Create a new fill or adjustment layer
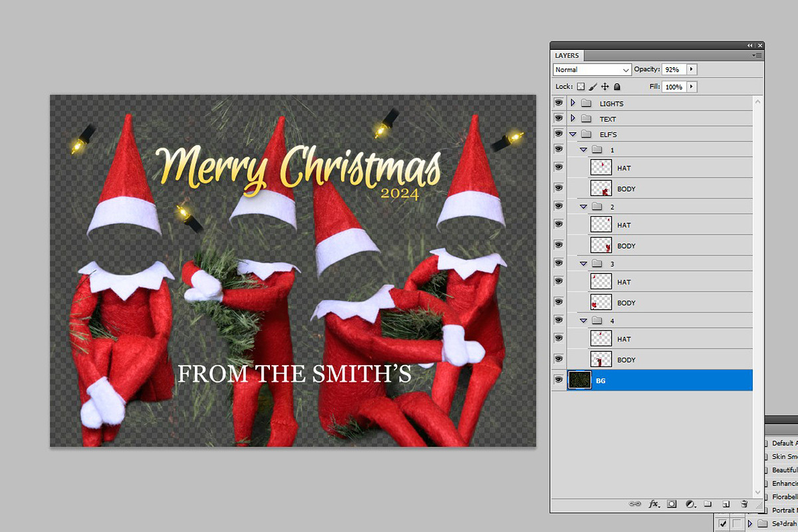This screenshot has height=532, width=798. coord(690,504)
